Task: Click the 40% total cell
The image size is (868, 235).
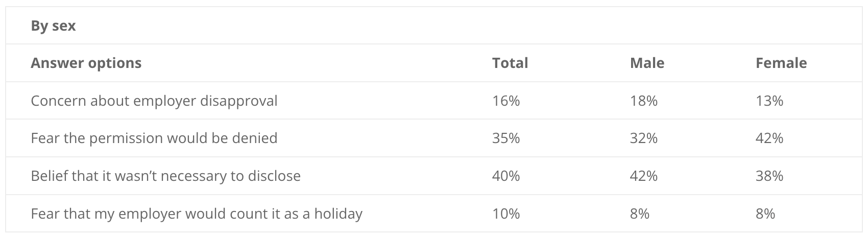Action: [506, 176]
